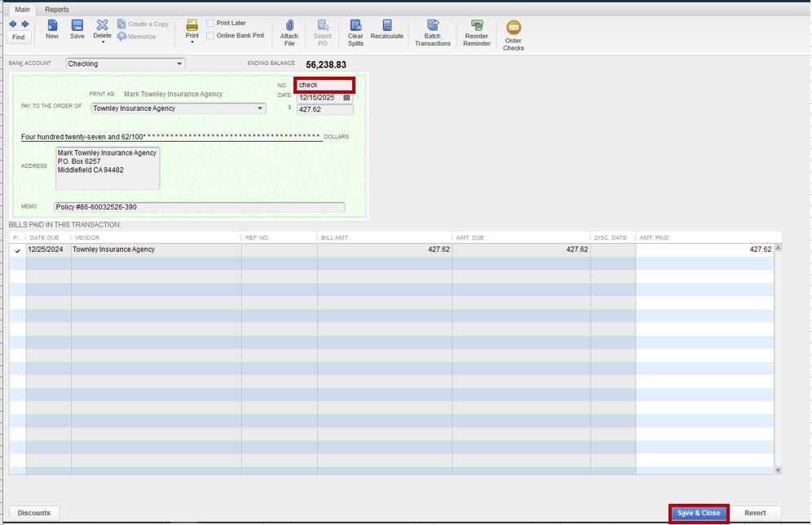This screenshot has height=525, width=812.
Task: Memorize this transaction
Action: tap(137, 36)
